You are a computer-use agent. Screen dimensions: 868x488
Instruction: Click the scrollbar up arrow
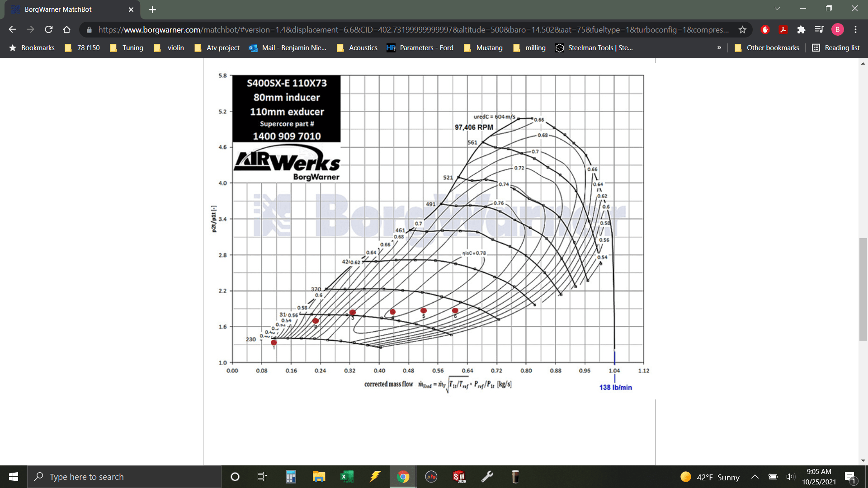coord(863,64)
